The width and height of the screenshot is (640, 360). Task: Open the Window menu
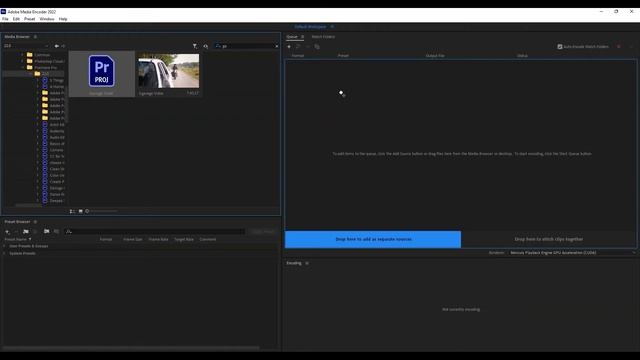[x=47, y=19]
